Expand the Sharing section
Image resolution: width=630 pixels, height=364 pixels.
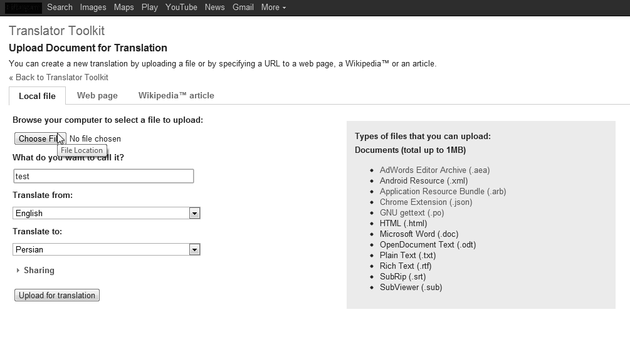click(35, 271)
